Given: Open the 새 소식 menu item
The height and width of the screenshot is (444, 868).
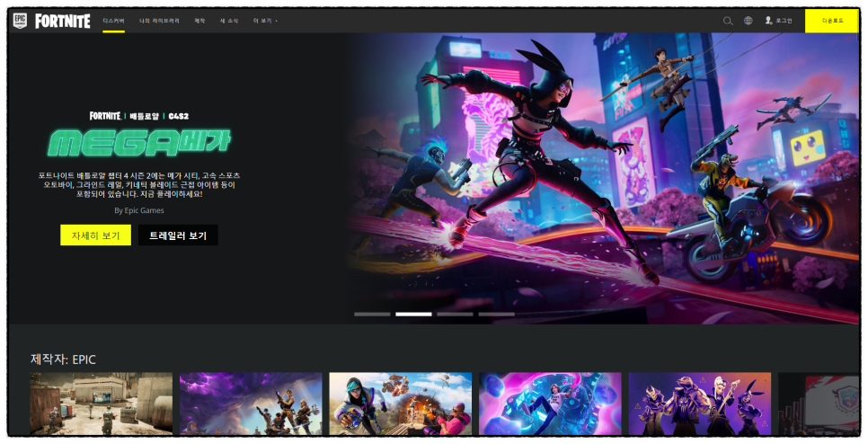Looking at the screenshot, I should click(x=229, y=21).
